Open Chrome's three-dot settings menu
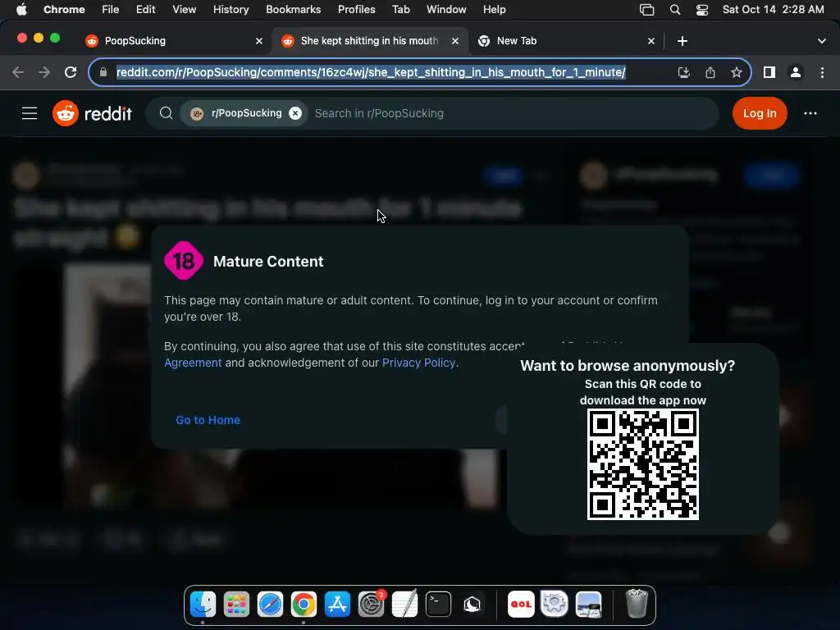This screenshot has height=630, width=840. pyautogui.click(x=822, y=72)
